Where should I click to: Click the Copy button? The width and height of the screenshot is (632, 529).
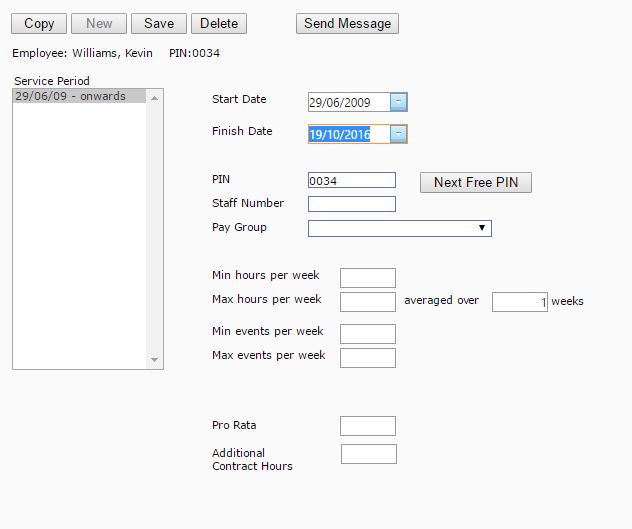[x=39, y=23]
